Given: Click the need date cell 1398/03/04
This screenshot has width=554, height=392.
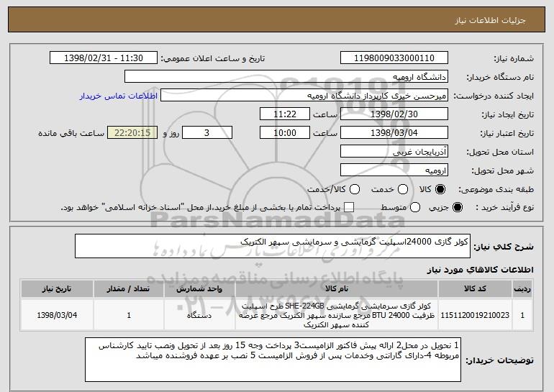Looking at the screenshot, I should pos(57,315).
